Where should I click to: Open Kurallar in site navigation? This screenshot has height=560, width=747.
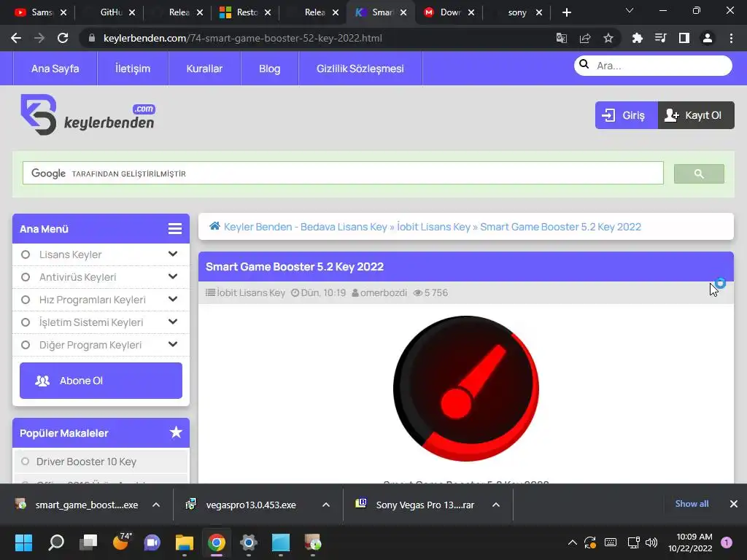(204, 69)
